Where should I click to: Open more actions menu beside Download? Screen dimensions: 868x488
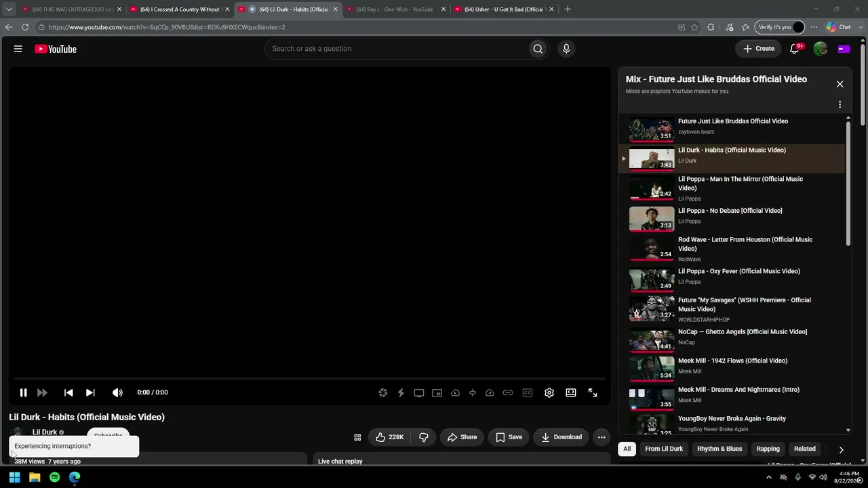(x=601, y=437)
